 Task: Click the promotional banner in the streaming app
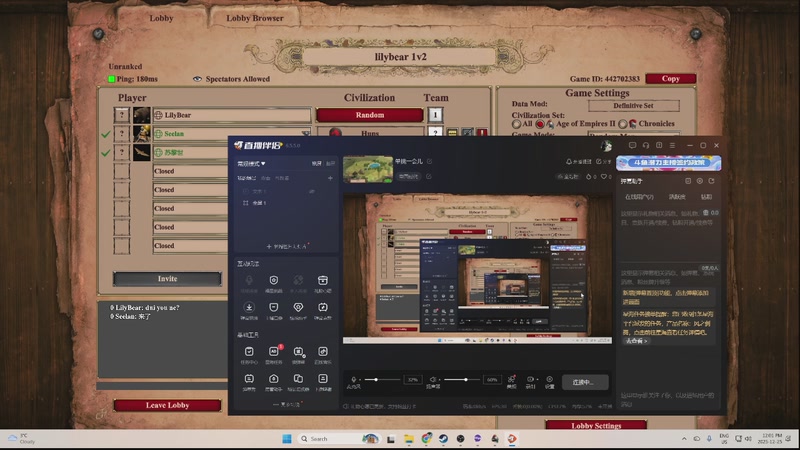(x=668, y=163)
